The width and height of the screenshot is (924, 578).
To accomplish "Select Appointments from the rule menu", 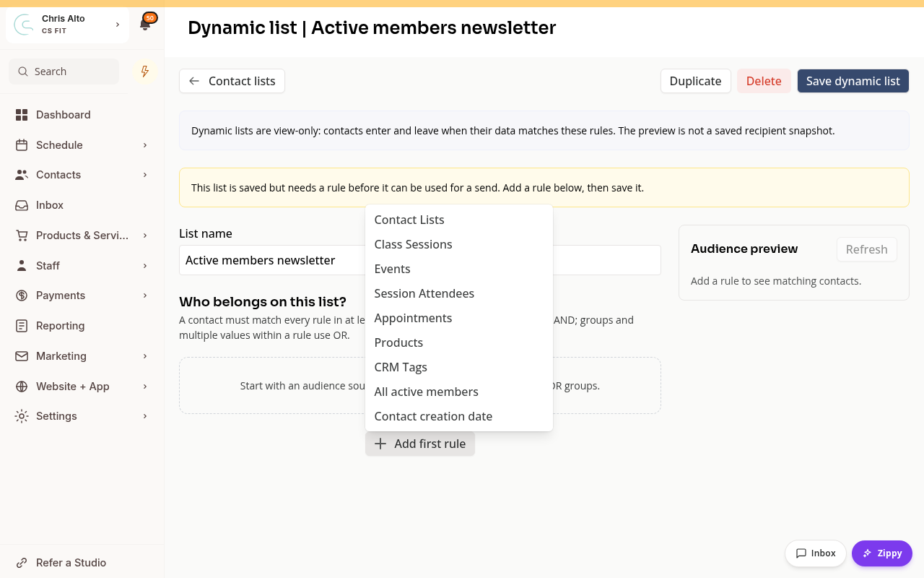I will [459, 318].
